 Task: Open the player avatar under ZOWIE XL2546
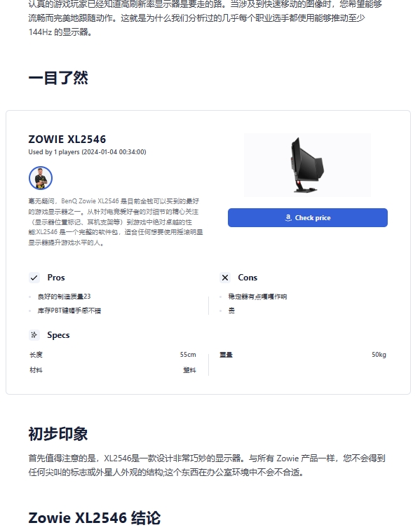(41, 178)
